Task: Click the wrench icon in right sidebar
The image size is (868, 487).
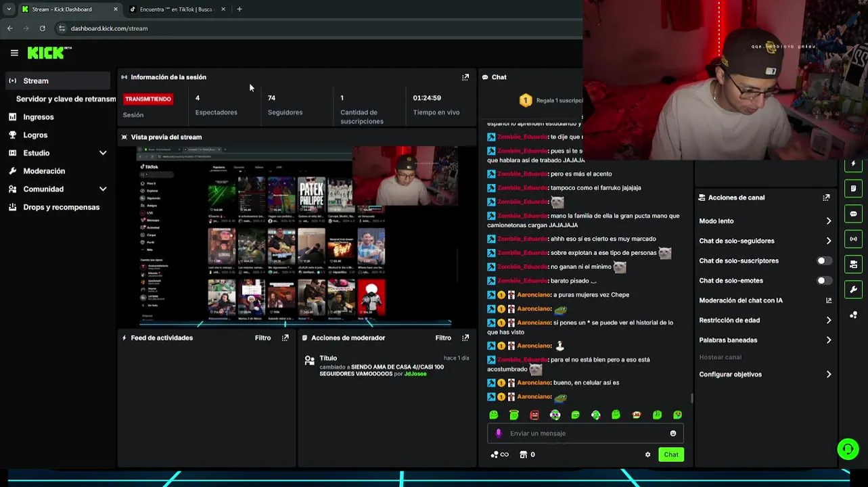Action: click(x=853, y=289)
